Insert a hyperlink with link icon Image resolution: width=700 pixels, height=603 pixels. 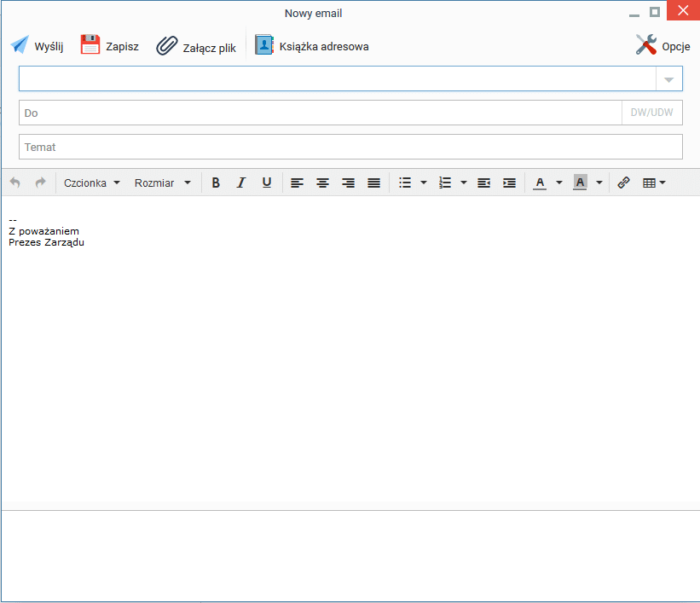click(x=623, y=183)
